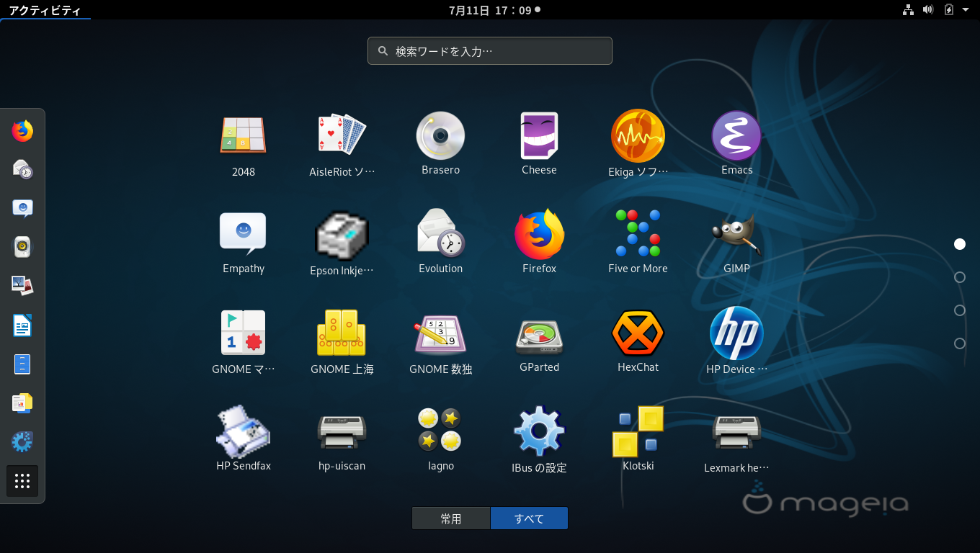
Task: Open Shotwell photo manager in dock
Action: pyautogui.click(x=22, y=286)
